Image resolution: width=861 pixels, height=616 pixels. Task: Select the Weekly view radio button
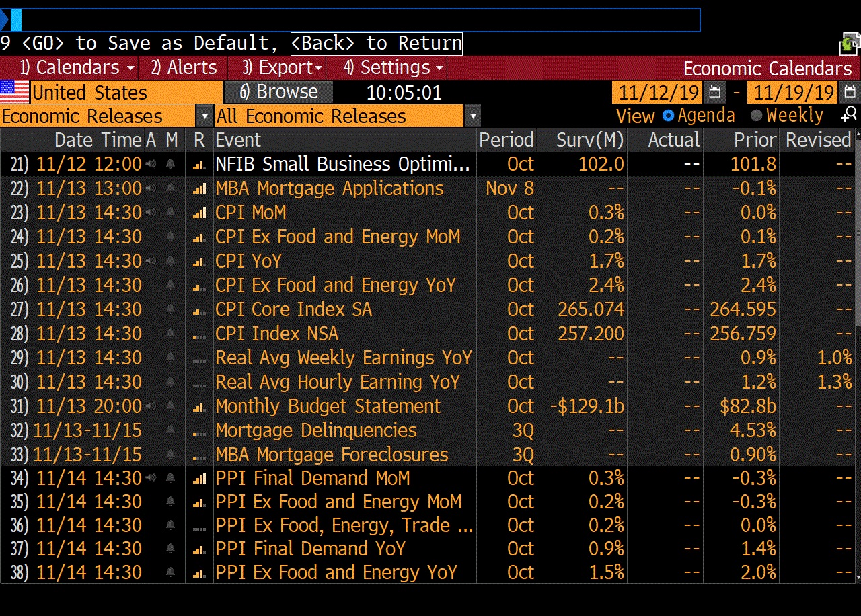756,116
